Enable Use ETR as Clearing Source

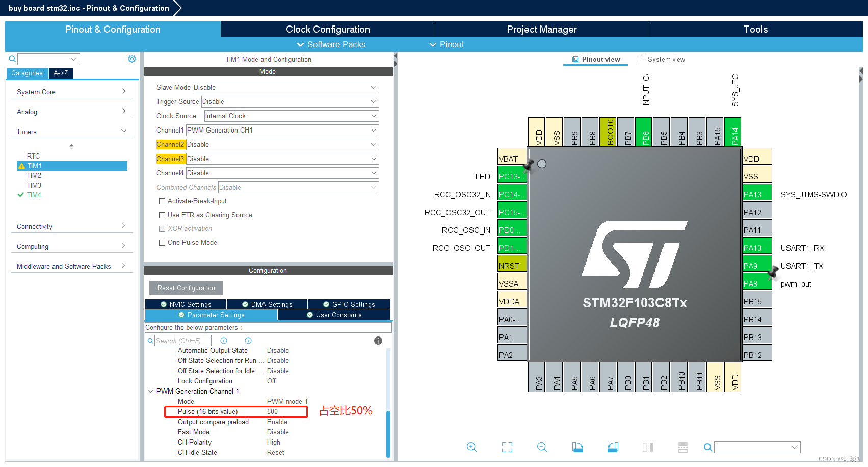tap(162, 215)
